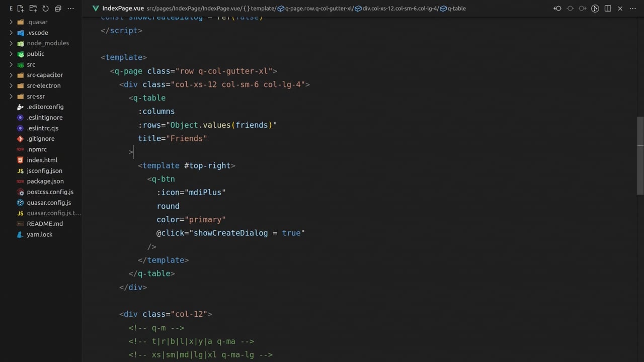Image resolution: width=644 pixels, height=362 pixels.
Task: Click the :rows="Object.values(friends)" code line
Action: point(207,125)
